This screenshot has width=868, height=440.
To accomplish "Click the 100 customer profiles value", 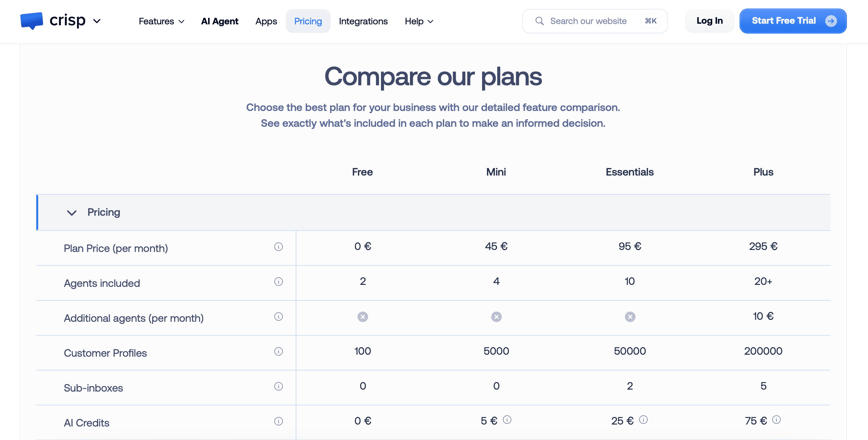I will pyautogui.click(x=363, y=351).
